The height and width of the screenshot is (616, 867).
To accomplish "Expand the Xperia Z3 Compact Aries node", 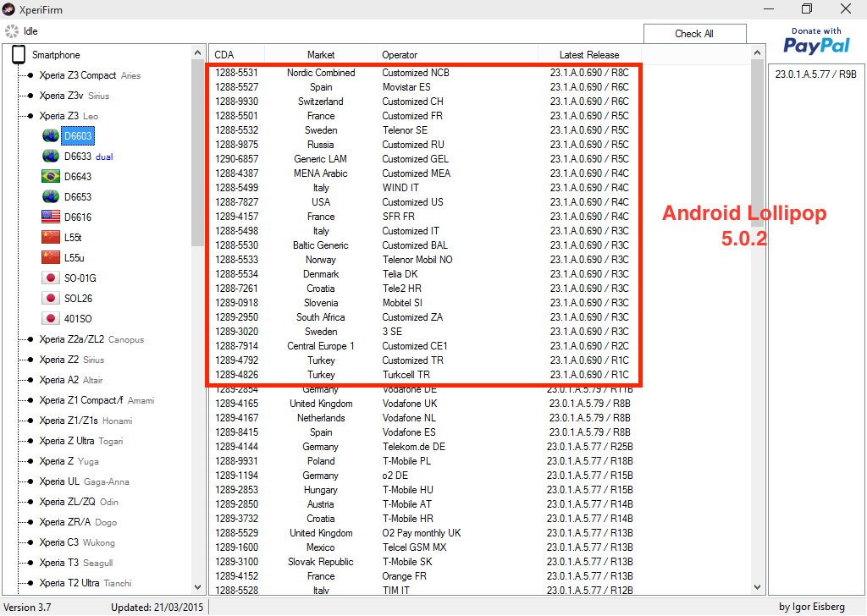I will pos(30,75).
